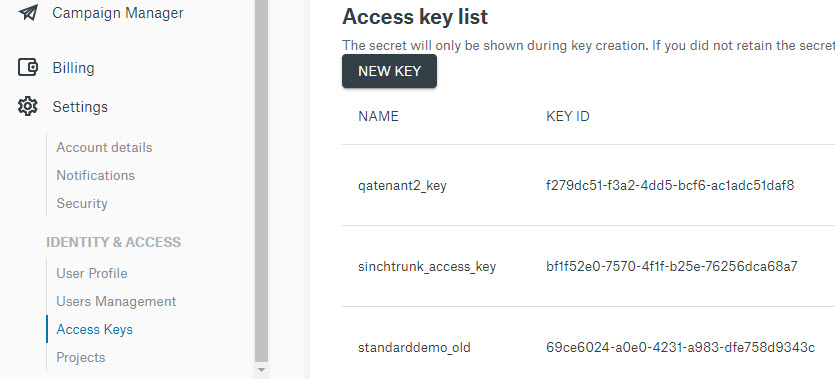
Task: Open Security settings
Action: point(82,203)
